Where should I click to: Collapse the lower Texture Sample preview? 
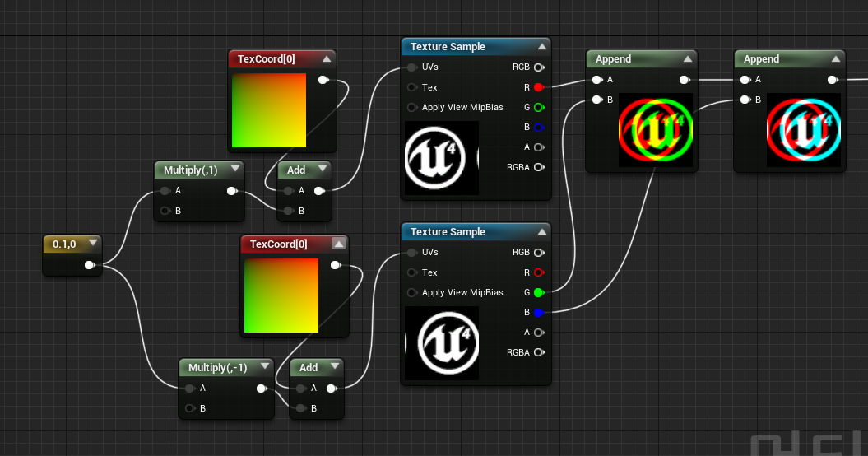[x=542, y=231]
